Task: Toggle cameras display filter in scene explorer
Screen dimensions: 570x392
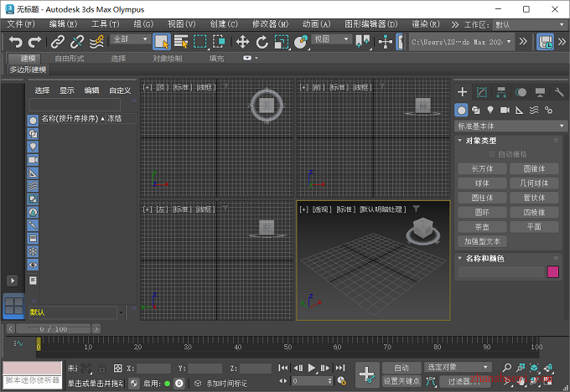Action: [33, 160]
